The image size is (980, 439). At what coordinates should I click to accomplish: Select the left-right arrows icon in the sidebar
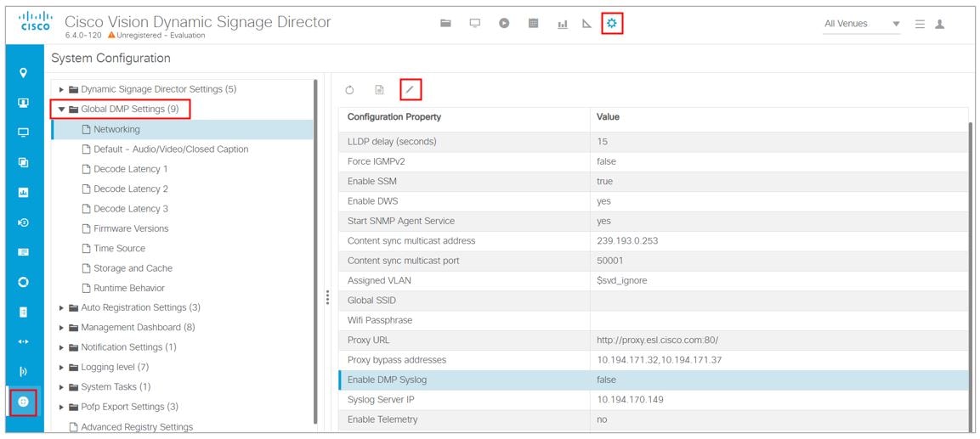click(24, 341)
